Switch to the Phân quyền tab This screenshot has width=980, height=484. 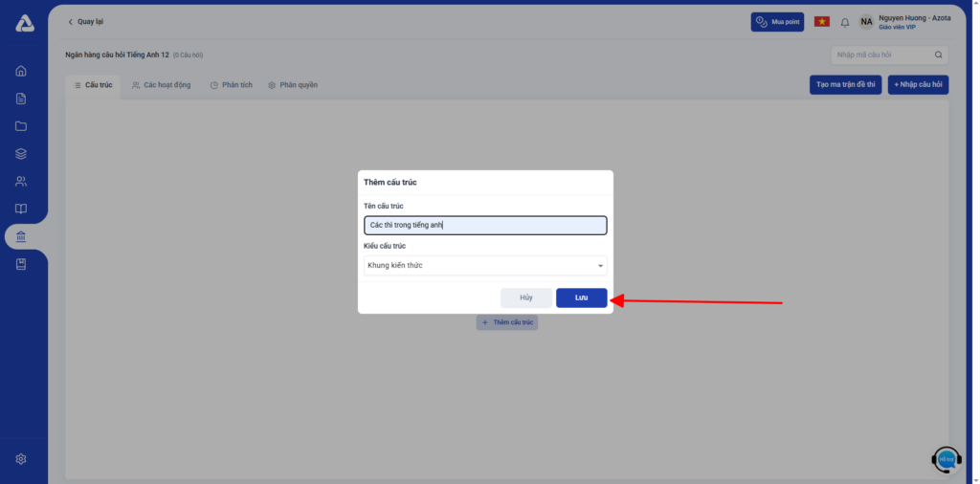click(x=293, y=85)
